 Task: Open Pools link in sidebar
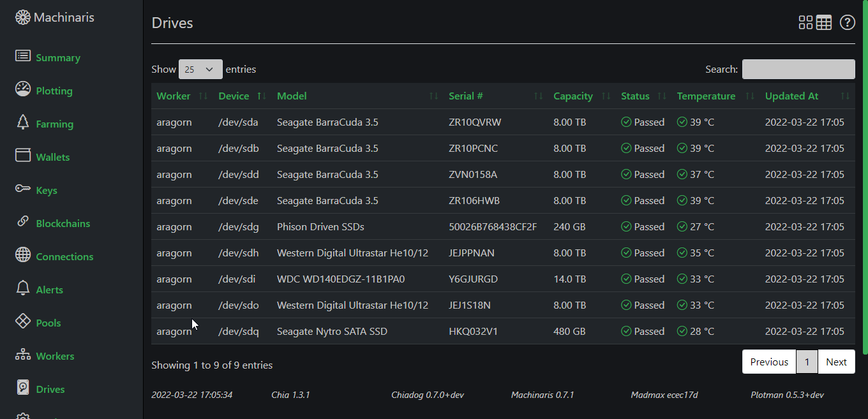pos(49,323)
